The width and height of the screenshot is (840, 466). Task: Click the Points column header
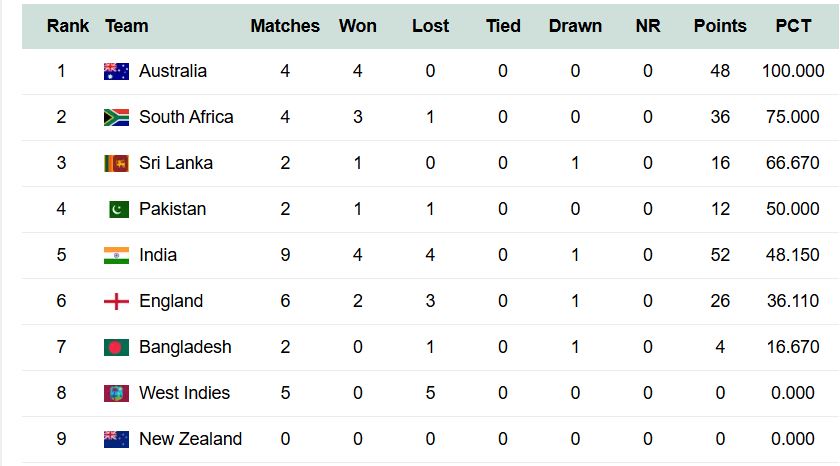click(720, 25)
